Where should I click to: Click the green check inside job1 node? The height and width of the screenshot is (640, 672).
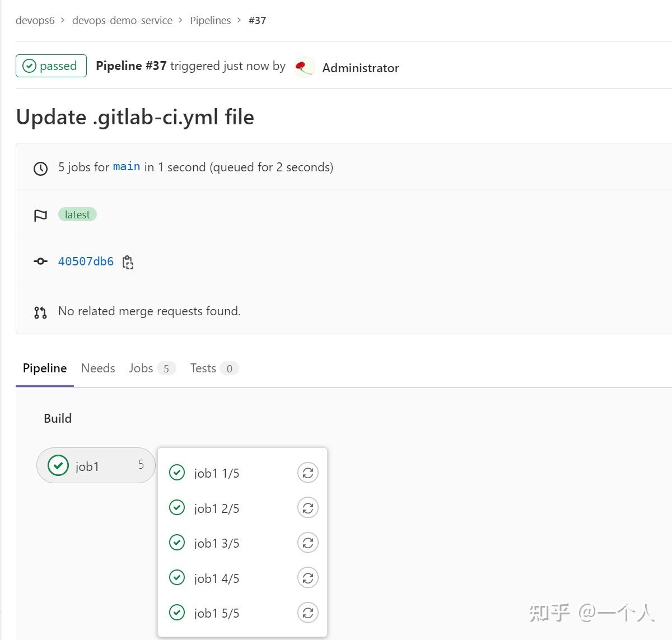[58, 465]
